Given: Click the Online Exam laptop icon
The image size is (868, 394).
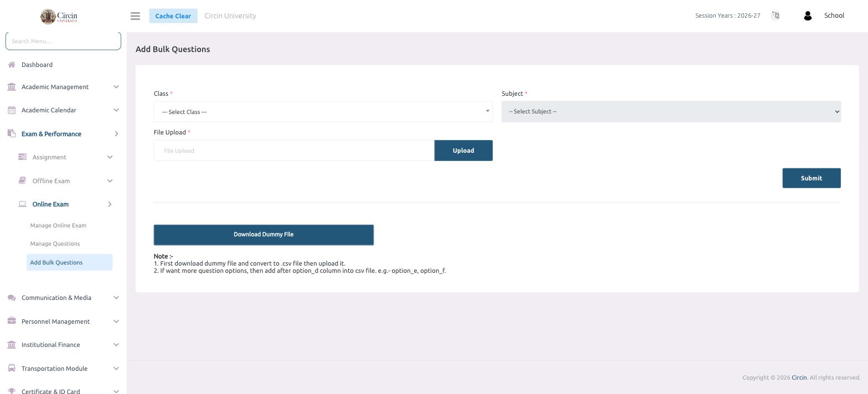Looking at the screenshot, I should pos(22,204).
